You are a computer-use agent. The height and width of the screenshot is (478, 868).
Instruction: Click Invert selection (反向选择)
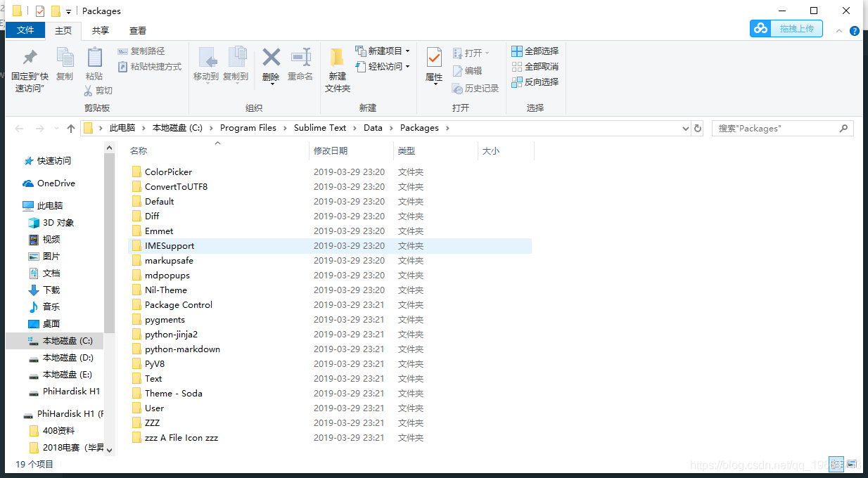535,82
